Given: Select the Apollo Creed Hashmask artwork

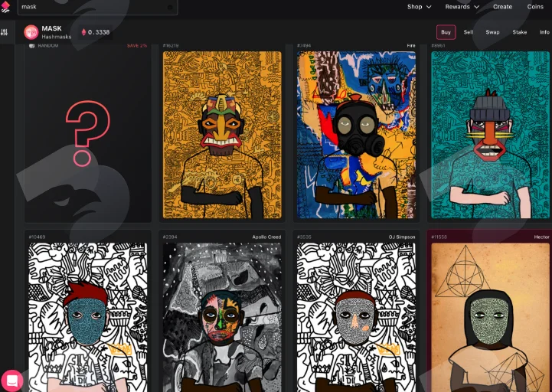Looking at the screenshot, I should click(222, 317).
